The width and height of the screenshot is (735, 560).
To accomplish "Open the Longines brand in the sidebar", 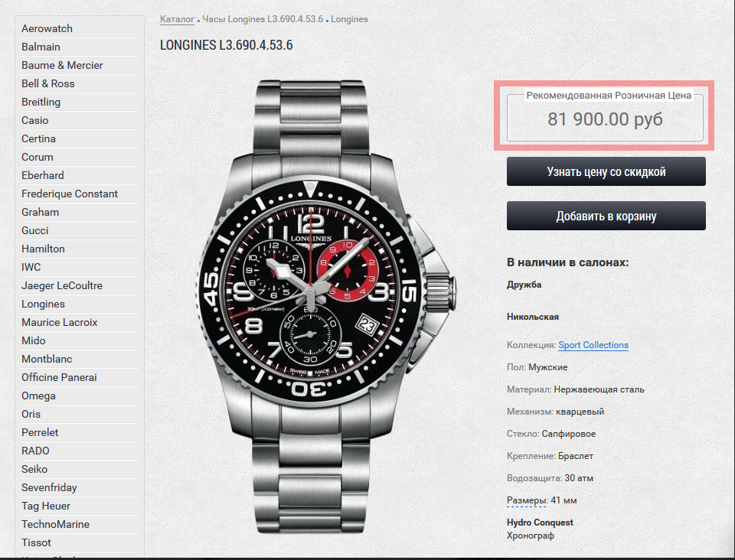I will tap(43, 304).
